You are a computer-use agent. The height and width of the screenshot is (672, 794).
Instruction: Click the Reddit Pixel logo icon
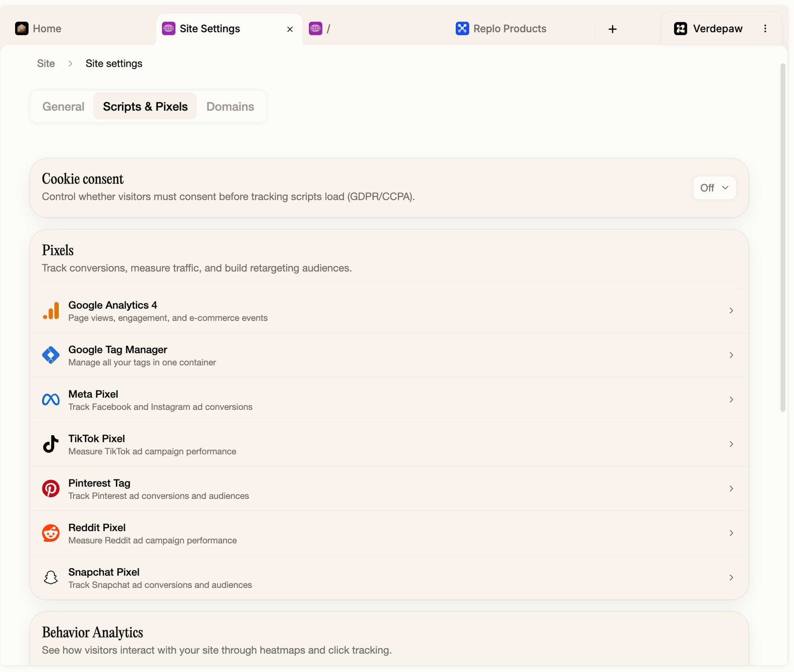click(x=51, y=533)
